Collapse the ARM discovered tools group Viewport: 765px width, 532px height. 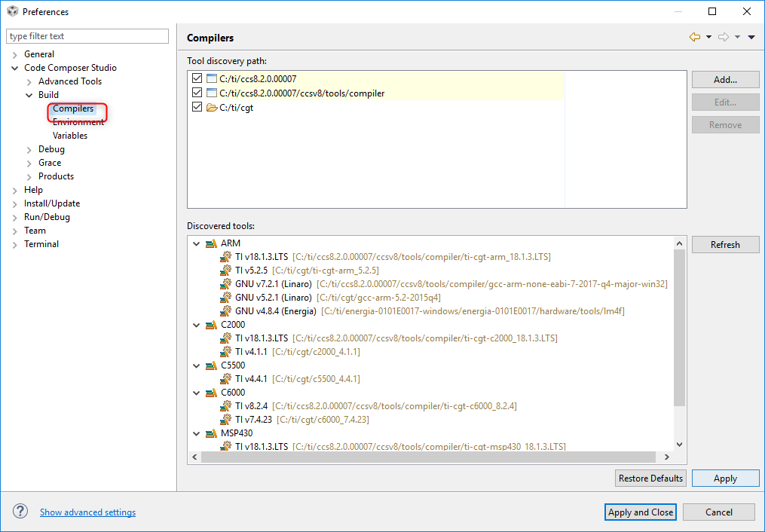[x=196, y=243]
